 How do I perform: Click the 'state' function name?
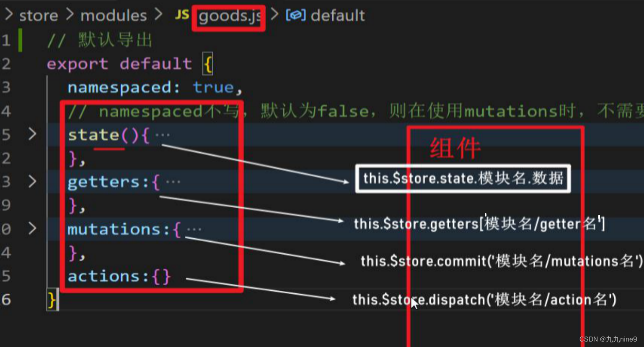(x=93, y=135)
